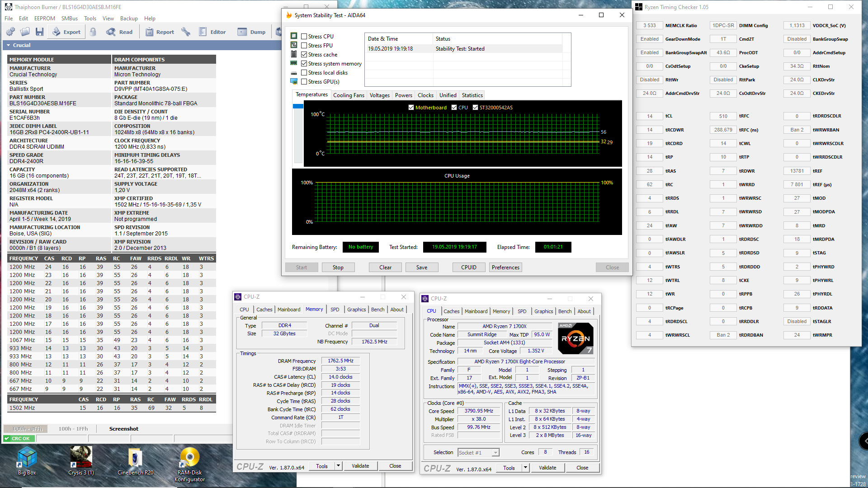Expand the Tools dropdown arrow in CPU-Z Memory window
Screen dimensions: 868x488
pos(338,466)
